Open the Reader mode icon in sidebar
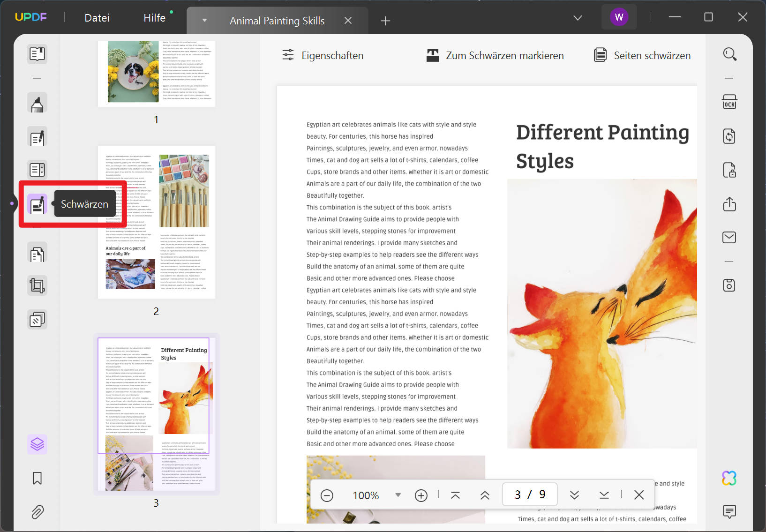766x532 pixels. tap(37, 54)
